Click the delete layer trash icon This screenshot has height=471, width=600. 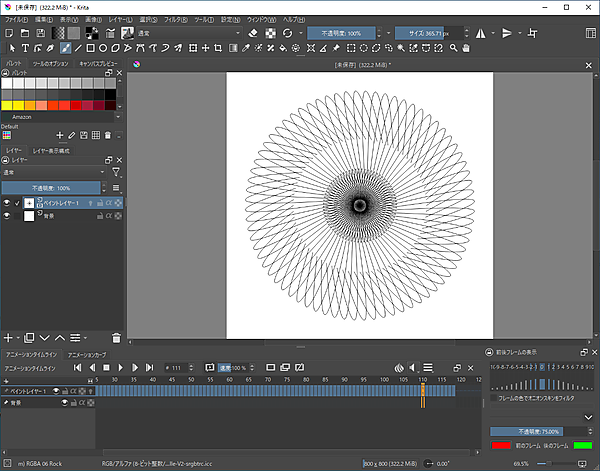coord(116,339)
